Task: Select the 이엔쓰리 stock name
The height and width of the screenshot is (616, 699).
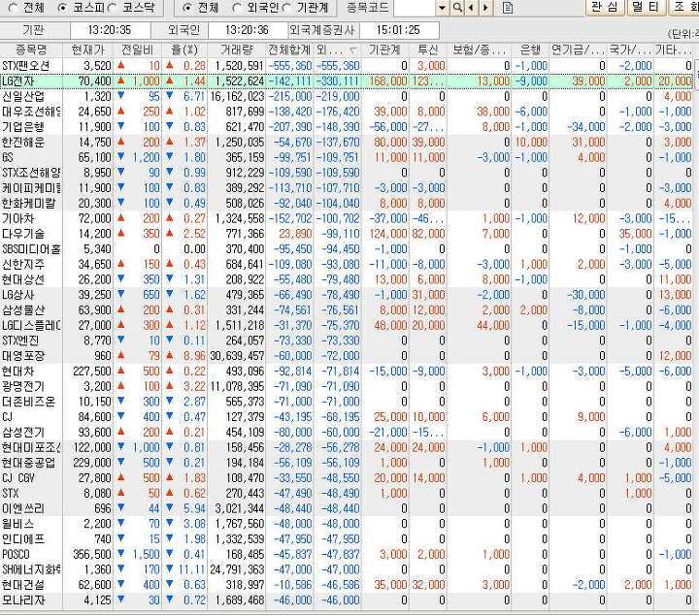Action: coord(23,508)
